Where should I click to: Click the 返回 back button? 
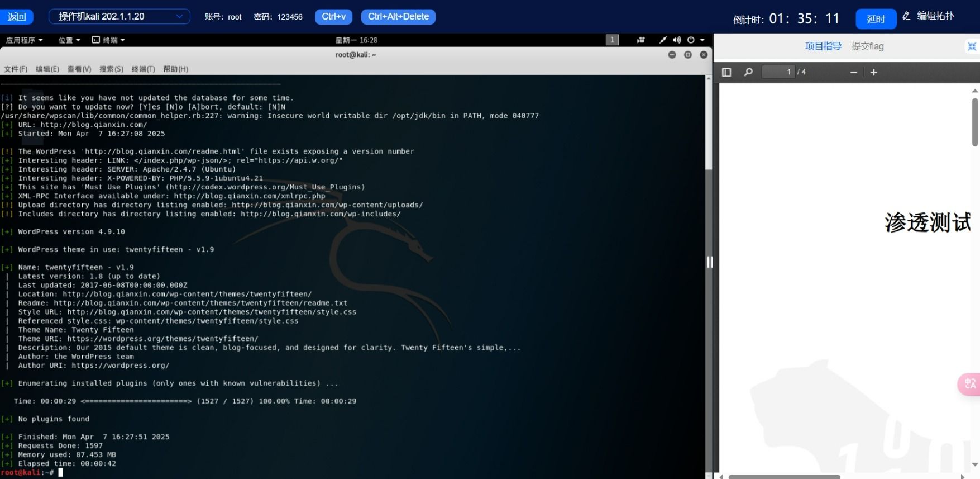coord(17,17)
